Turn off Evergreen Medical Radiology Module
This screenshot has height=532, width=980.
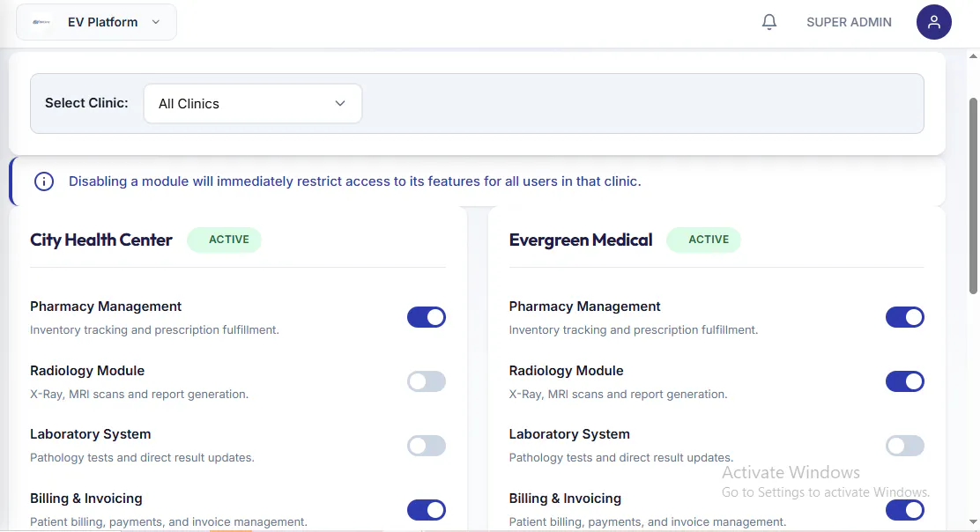904,381
